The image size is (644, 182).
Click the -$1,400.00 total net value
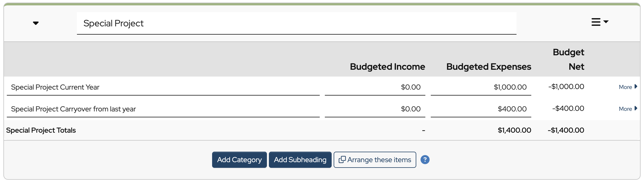pyautogui.click(x=566, y=130)
